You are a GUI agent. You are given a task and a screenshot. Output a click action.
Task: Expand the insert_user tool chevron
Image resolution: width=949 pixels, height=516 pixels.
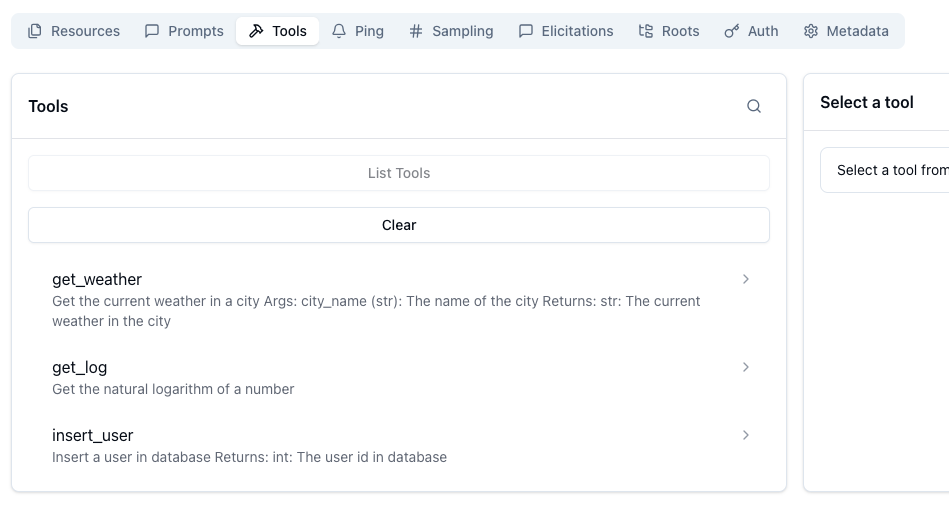coord(746,436)
